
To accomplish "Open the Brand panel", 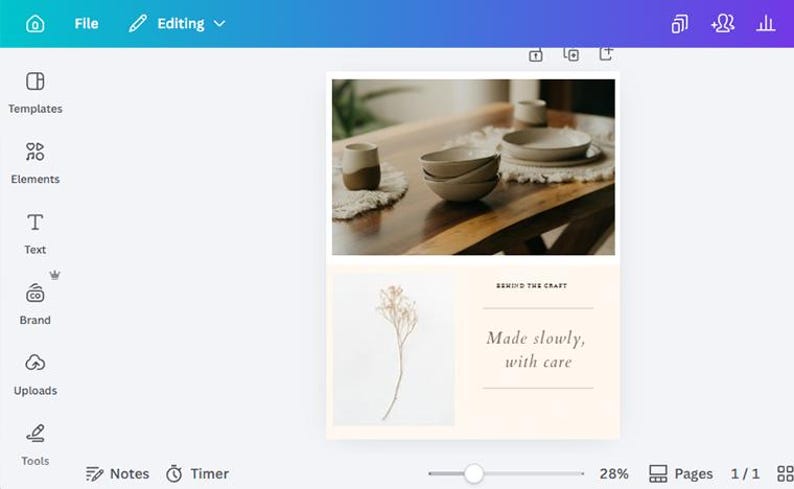I will point(35,304).
